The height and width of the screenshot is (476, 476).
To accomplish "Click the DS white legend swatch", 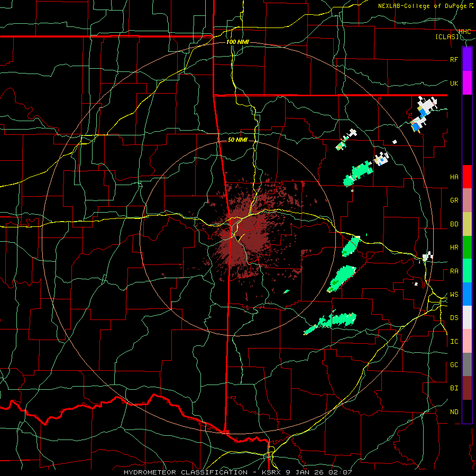I will coord(467,317).
